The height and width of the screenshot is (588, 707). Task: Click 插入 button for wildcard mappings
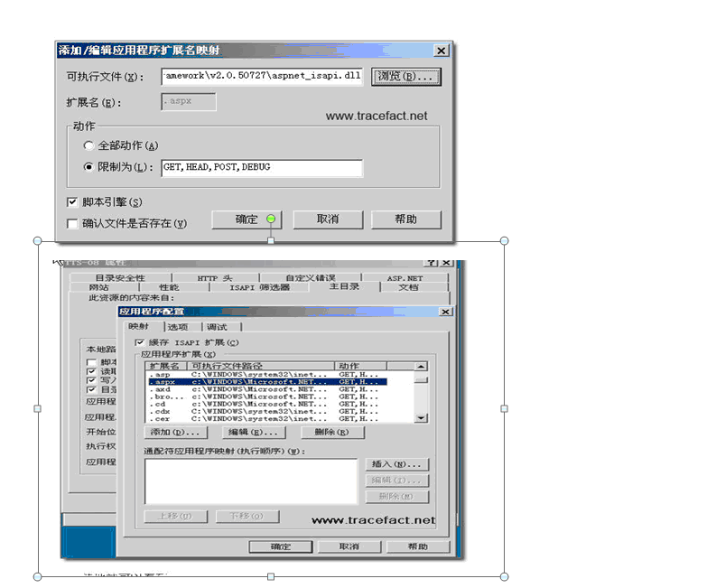pyautogui.click(x=396, y=464)
